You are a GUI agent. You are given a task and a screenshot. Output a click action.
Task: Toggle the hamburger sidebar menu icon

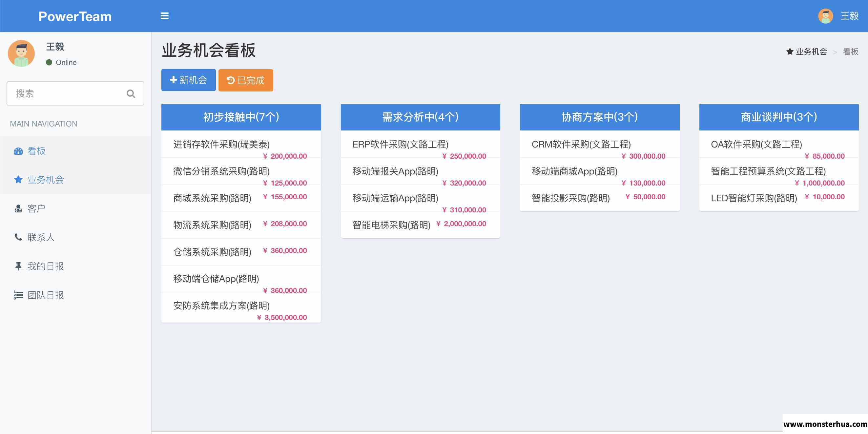coord(164,16)
